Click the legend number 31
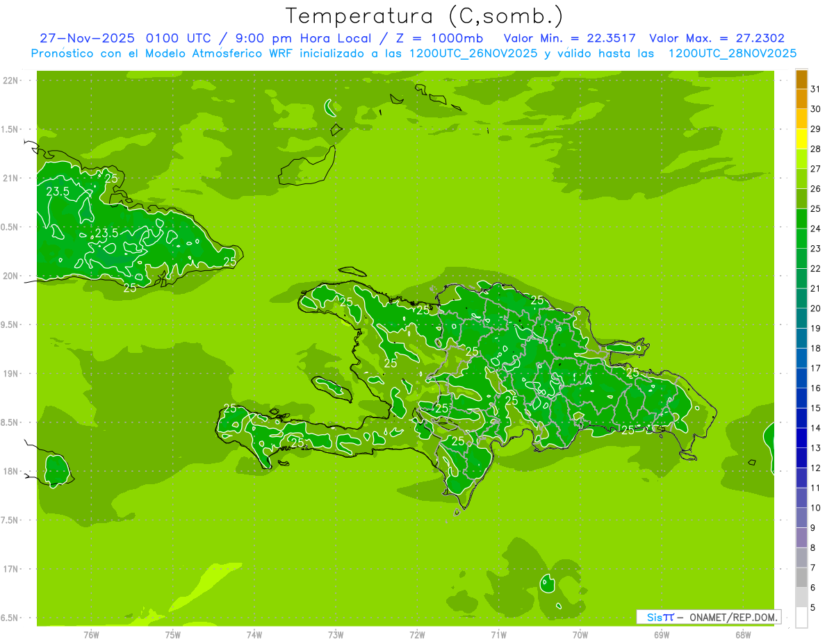Viewport: 834px width, 644px height. (816, 89)
